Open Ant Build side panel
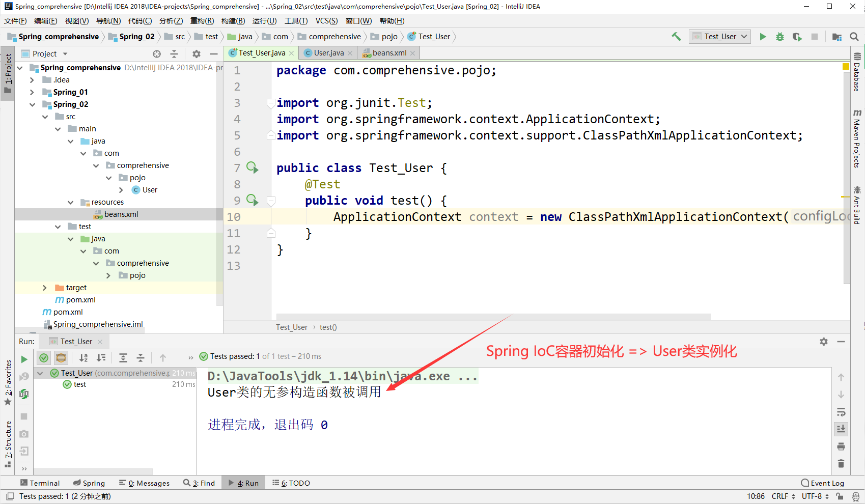 tap(857, 205)
